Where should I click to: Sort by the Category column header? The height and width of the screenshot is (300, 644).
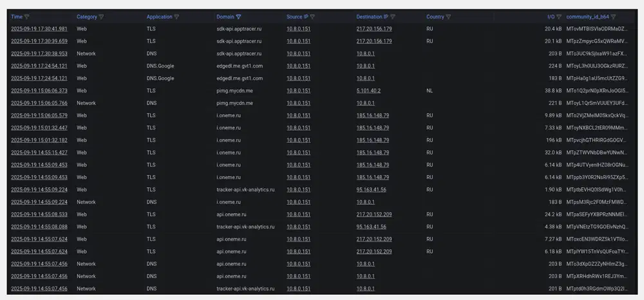(87, 17)
